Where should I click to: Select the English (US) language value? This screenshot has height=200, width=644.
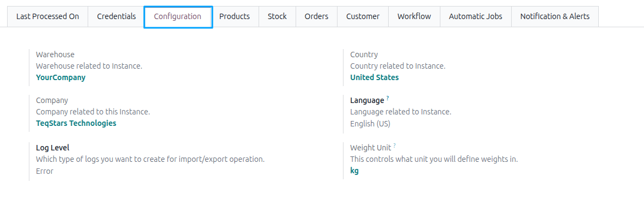[370, 124]
